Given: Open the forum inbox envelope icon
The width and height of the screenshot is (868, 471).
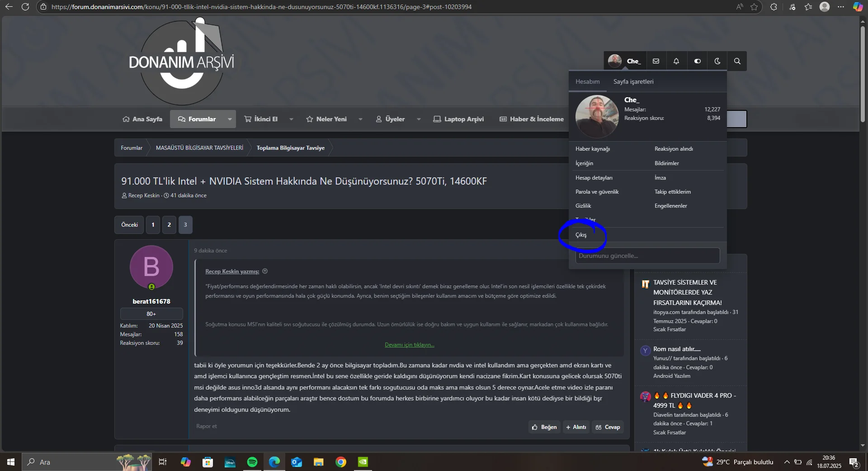Looking at the screenshot, I should tap(656, 61).
